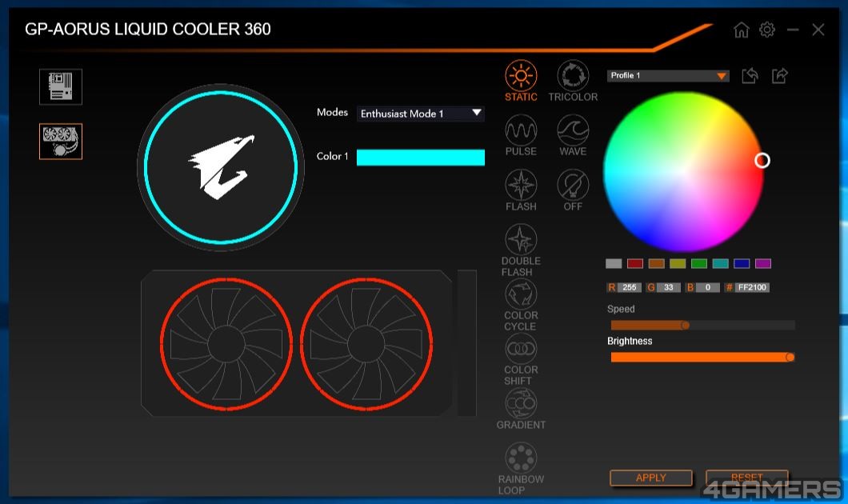Open settings with the gear icon
Image resolution: width=848 pixels, height=504 pixels.
click(x=767, y=30)
